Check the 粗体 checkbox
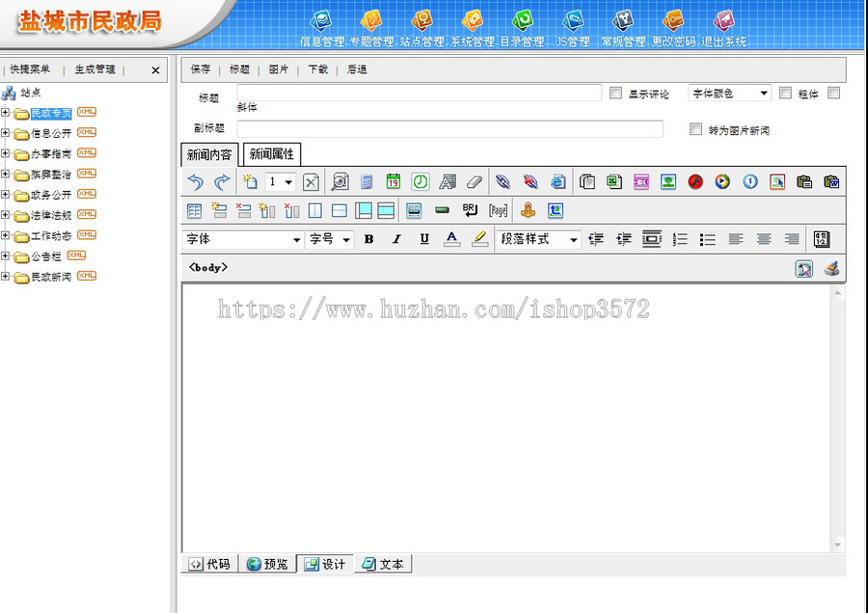 (x=785, y=93)
